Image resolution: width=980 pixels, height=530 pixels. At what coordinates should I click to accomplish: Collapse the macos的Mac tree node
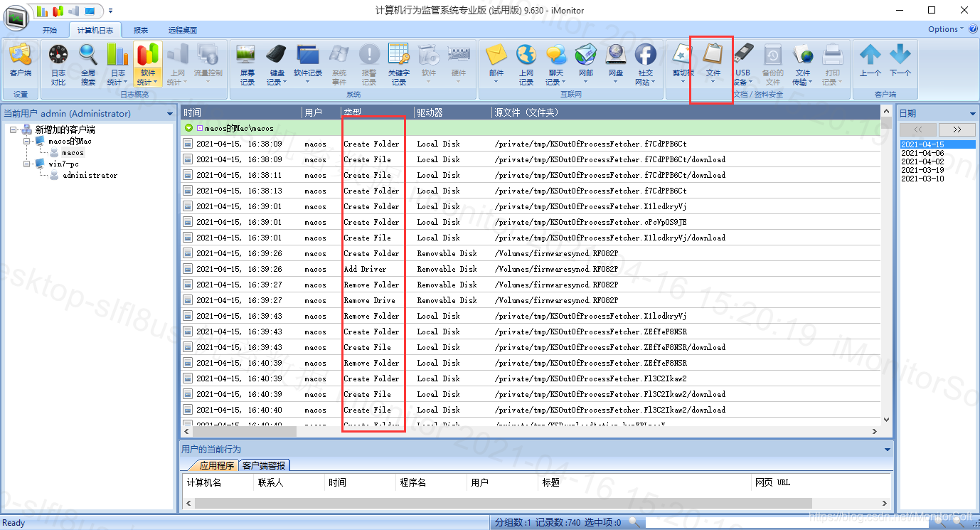click(x=27, y=141)
